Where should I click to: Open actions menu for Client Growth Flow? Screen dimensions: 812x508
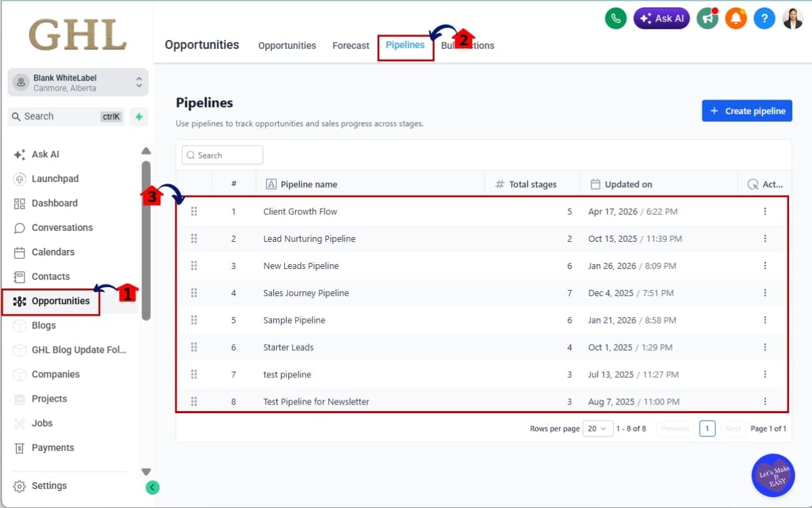point(765,211)
